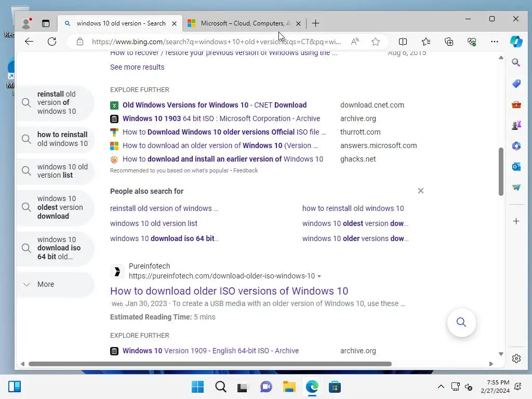
Task: Open the browser profile icon
Action: 26,23
